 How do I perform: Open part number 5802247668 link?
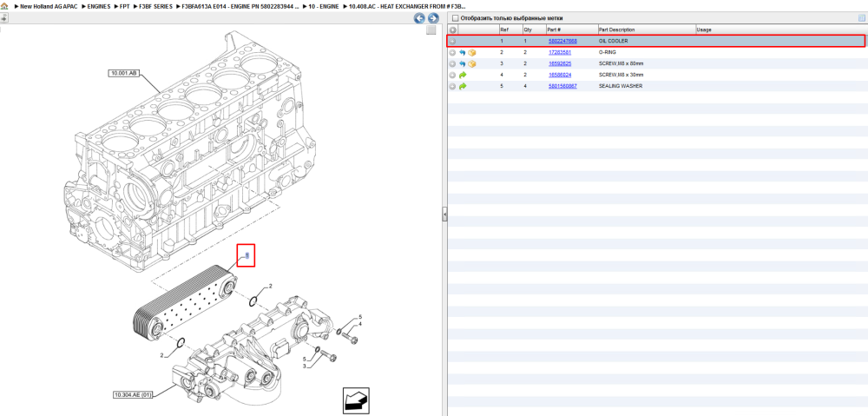point(562,41)
